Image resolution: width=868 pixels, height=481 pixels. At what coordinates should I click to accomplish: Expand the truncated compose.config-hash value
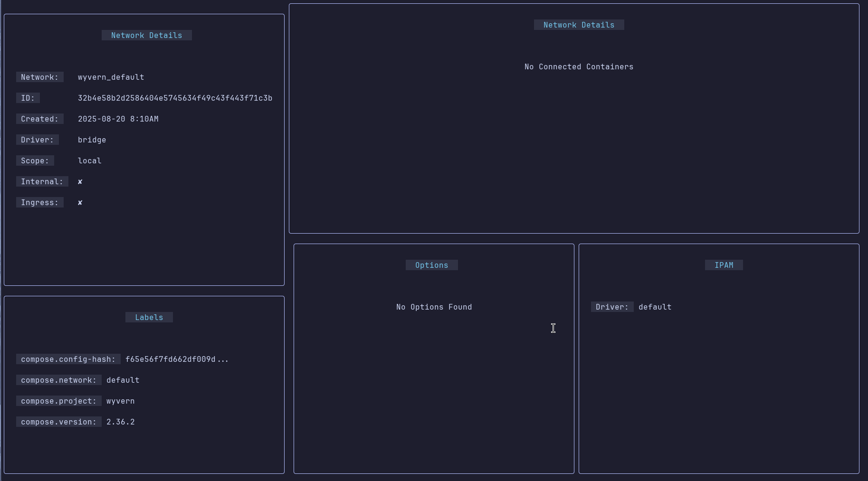tap(177, 359)
